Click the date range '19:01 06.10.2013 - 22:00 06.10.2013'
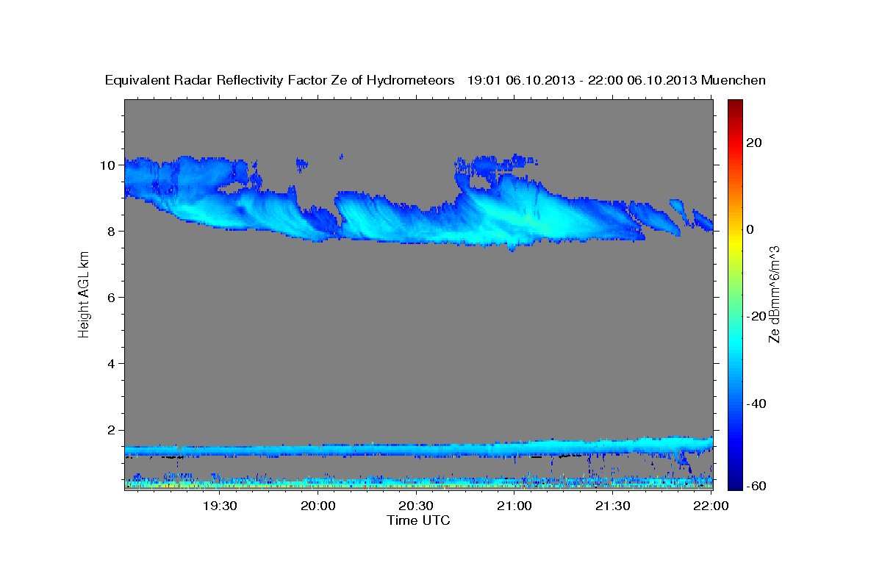Screen dimensions: 882x588 click(582, 80)
